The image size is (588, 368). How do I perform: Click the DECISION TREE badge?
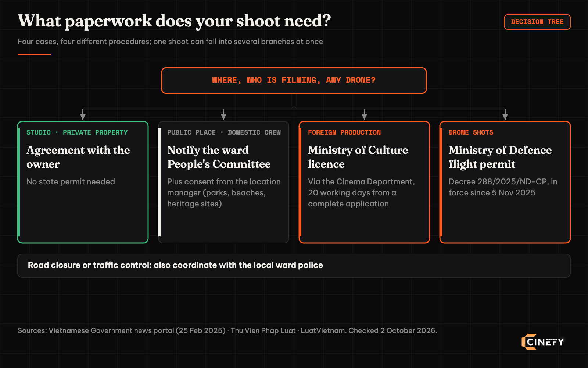pos(537,22)
